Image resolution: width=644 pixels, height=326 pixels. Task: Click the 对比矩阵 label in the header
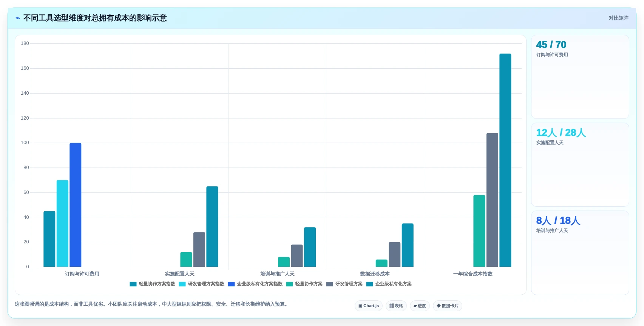[x=618, y=18]
